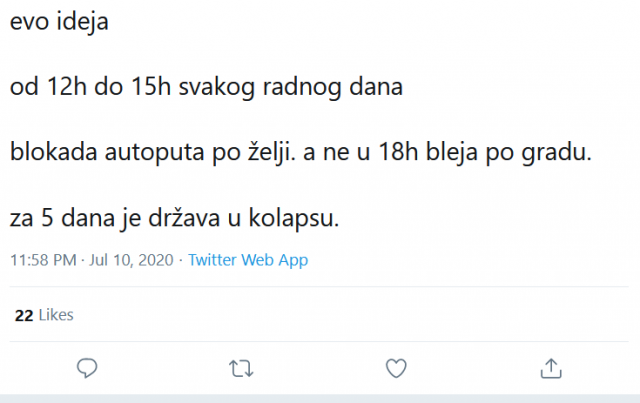The height and width of the screenshot is (403, 640).
Task: Click the line starting "od 12h do 15h"
Action: point(206,87)
